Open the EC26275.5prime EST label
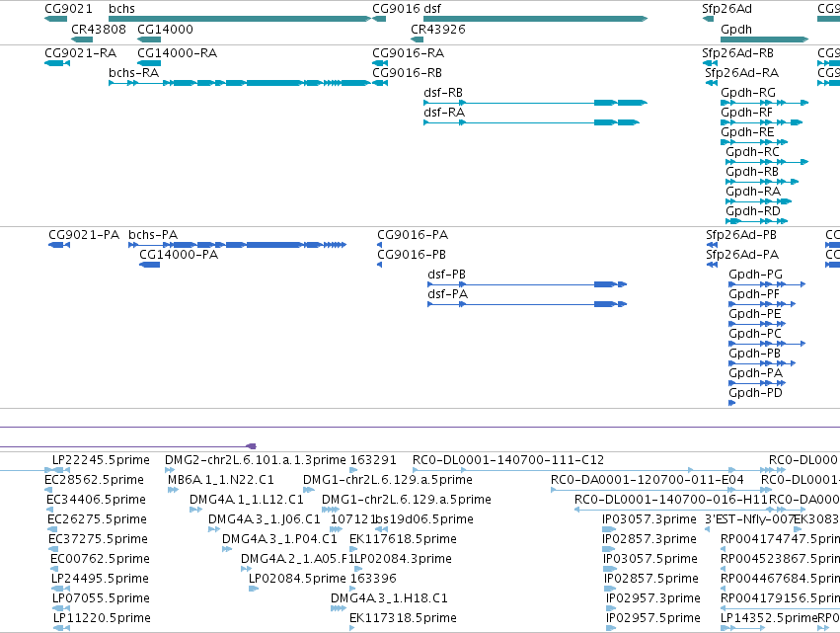 point(97,519)
